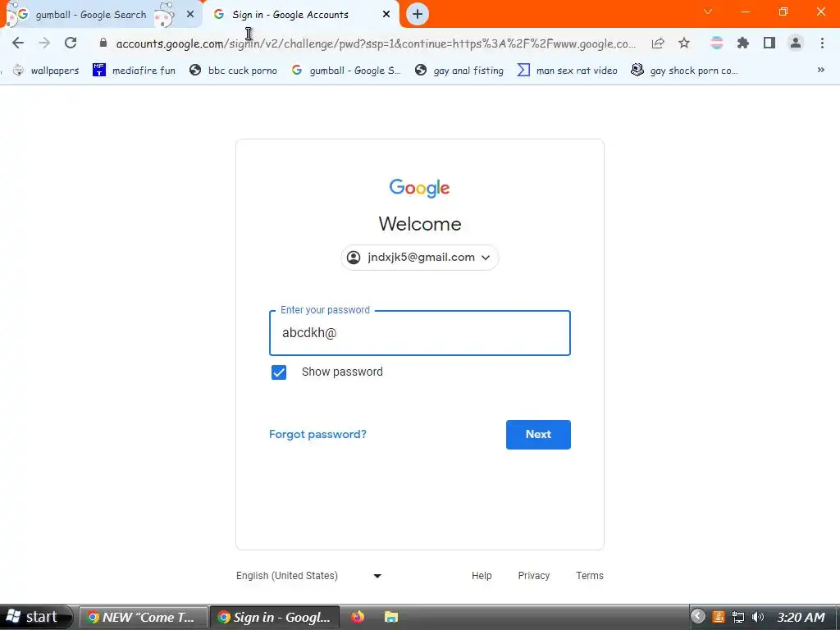View site info via the lock icon
Image resolution: width=840 pixels, height=630 pixels.
coord(103,43)
